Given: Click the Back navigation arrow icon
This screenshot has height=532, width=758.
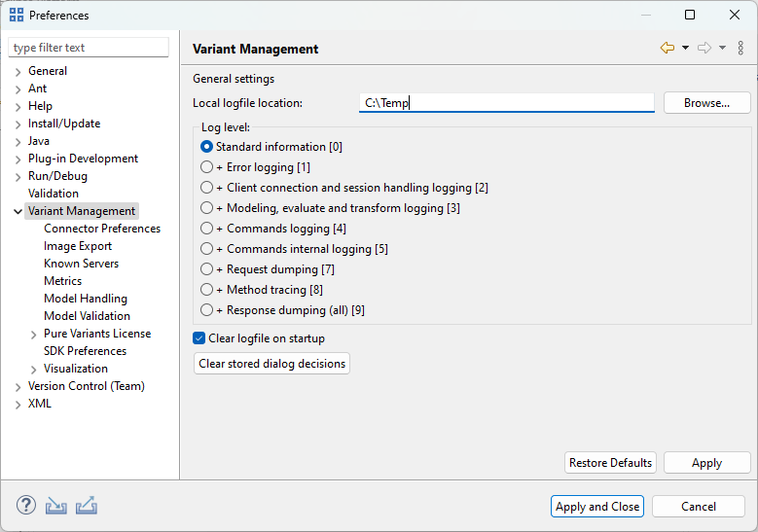Looking at the screenshot, I should tap(668, 48).
